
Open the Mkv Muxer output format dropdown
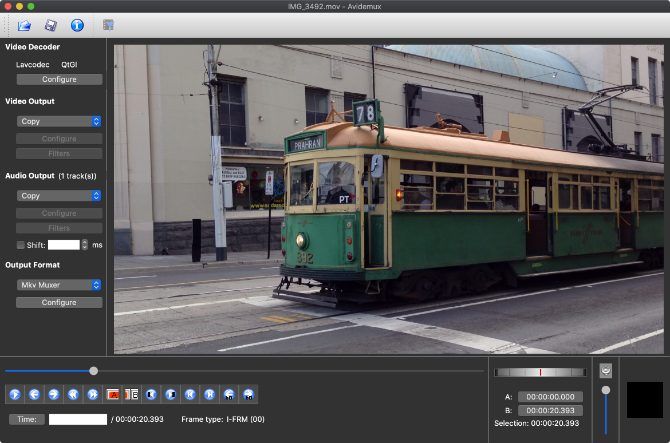[59, 284]
